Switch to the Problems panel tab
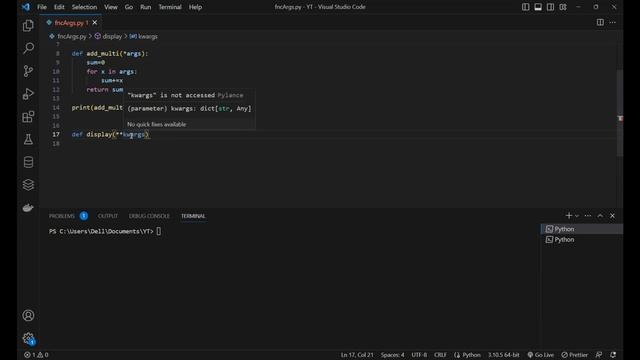640x360 pixels. (62, 216)
